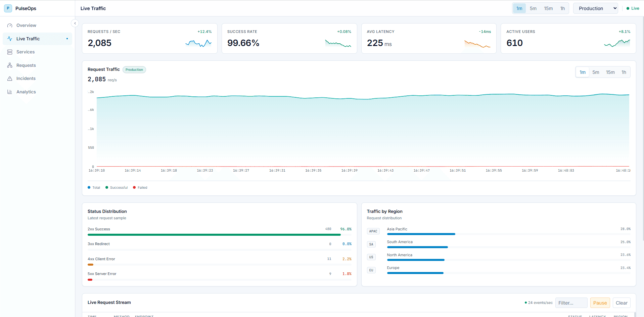Image resolution: width=644 pixels, height=317 pixels.
Task: Select 15m range in top header
Action: [x=548, y=8]
